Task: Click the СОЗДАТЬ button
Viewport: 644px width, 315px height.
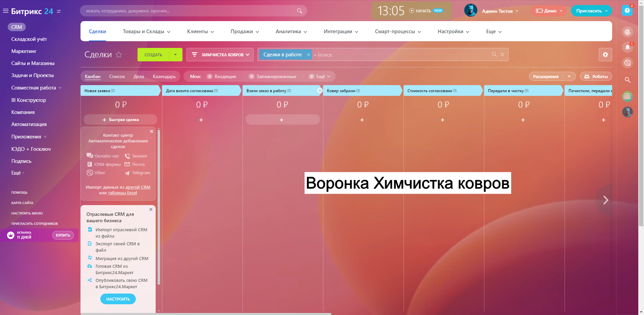Action: point(153,55)
